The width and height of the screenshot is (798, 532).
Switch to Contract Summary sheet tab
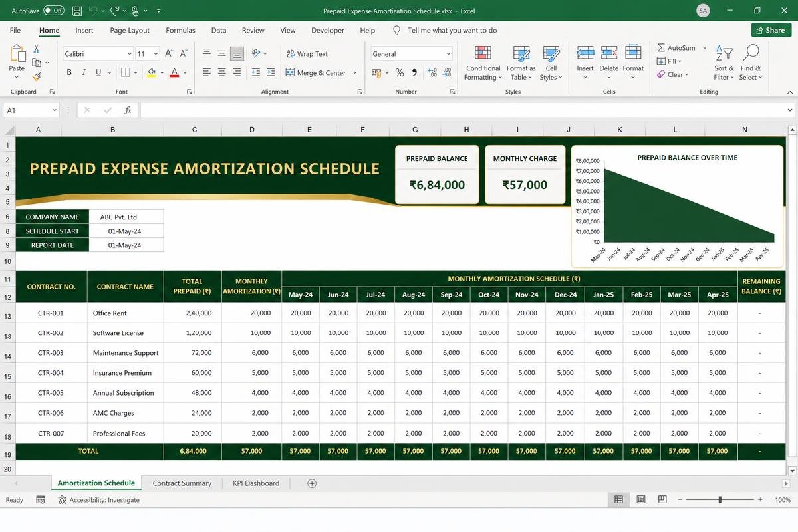click(182, 483)
